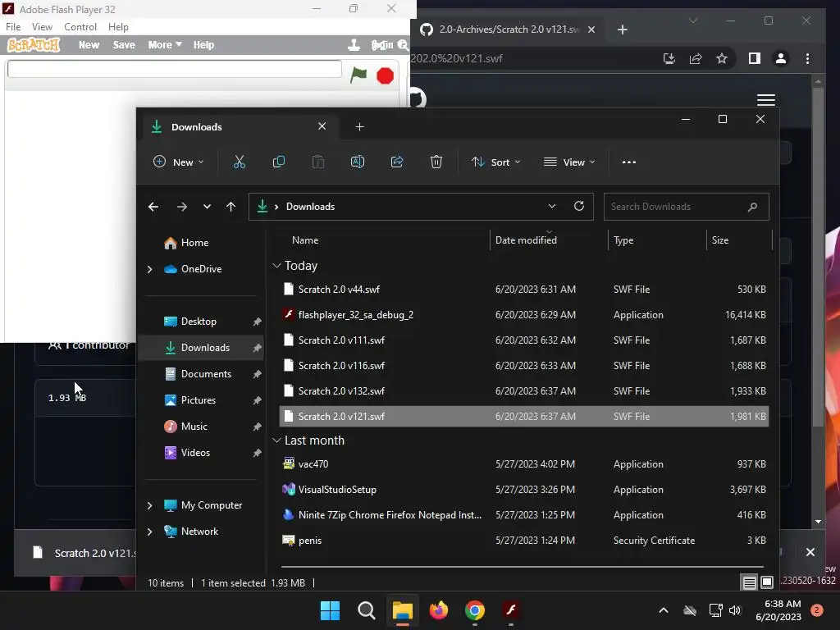This screenshot has height=630, width=840.
Task: Click Save in Scratch menu bar
Action: [x=124, y=45]
